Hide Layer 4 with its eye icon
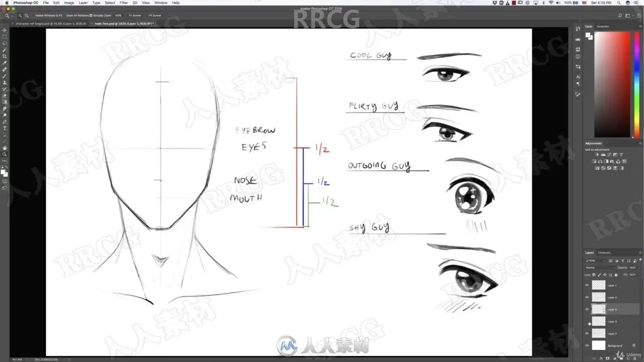The width and height of the screenshot is (644, 362). [x=587, y=297]
